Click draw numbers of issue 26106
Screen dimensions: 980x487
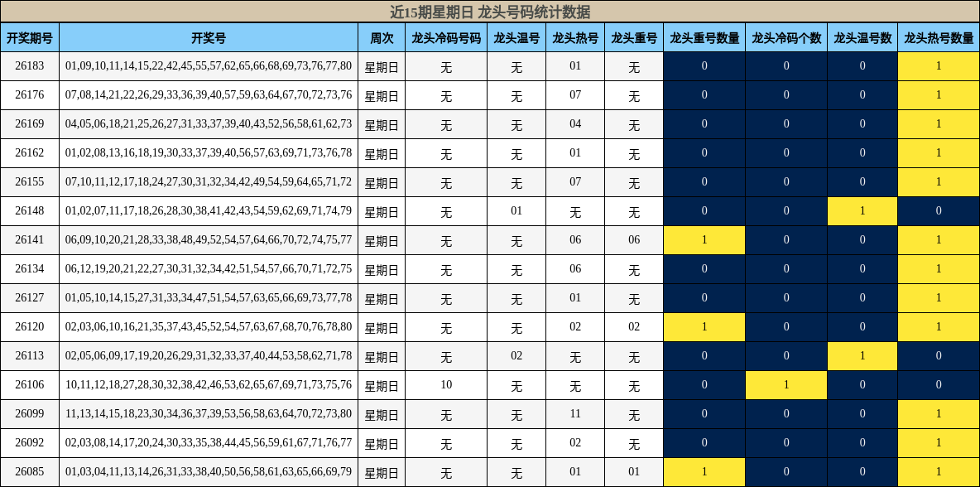pyautogui.click(x=209, y=385)
